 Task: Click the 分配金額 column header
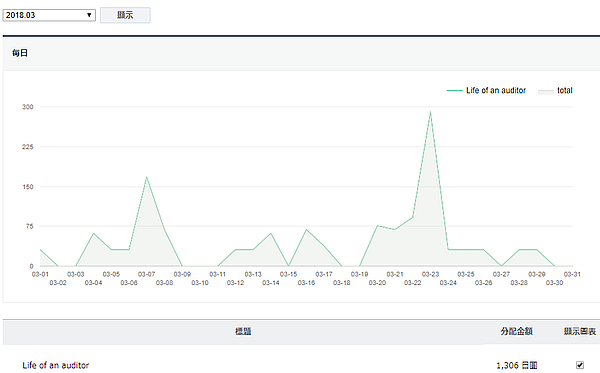pos(517,331)
